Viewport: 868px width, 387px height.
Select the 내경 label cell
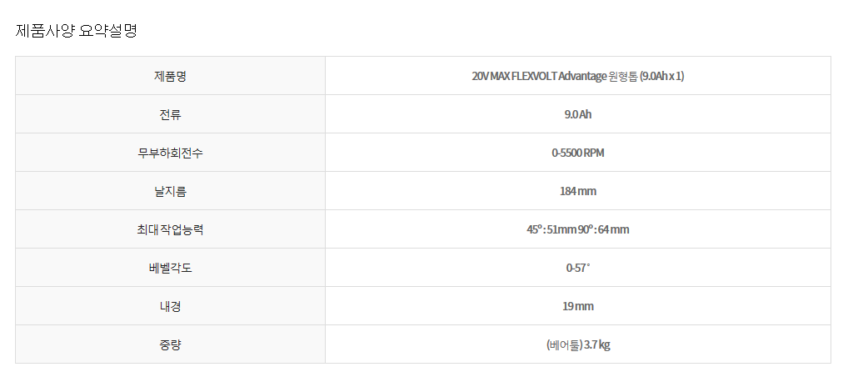[170, 306]
